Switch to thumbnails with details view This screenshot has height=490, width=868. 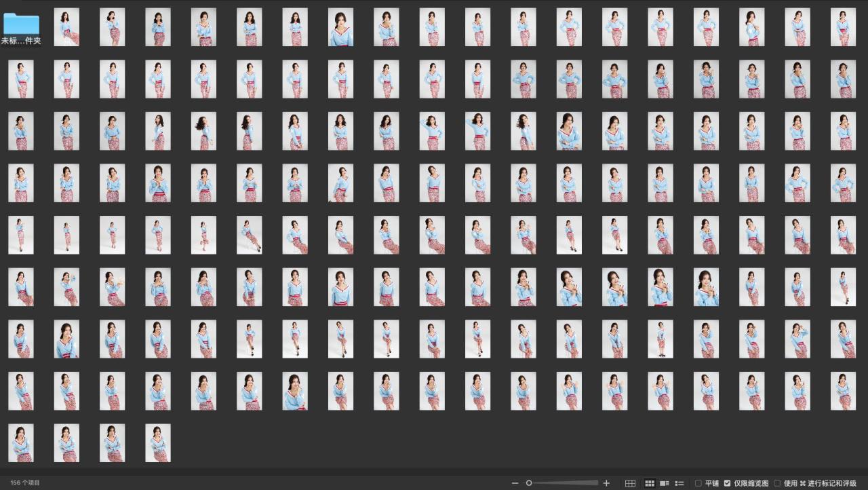click(x=665, y=483)
